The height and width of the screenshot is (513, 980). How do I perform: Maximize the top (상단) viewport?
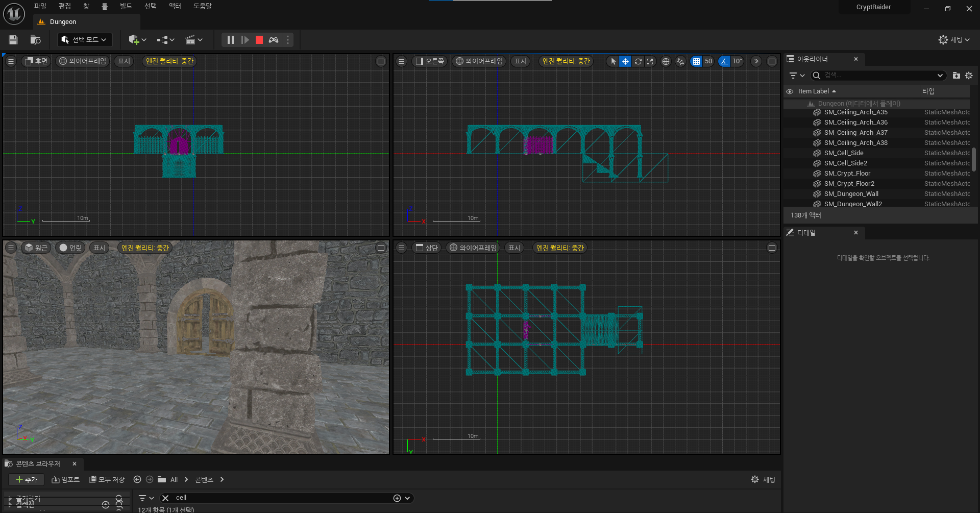coord(772,248)
